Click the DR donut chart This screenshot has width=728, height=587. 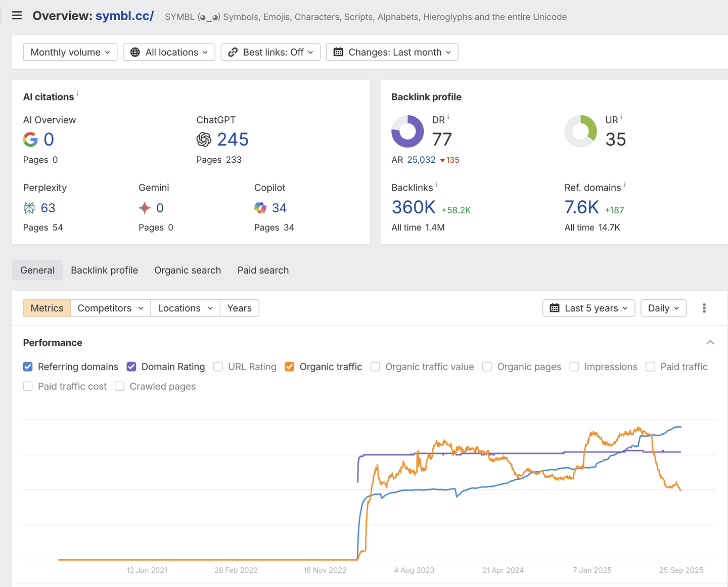coord(407,131)
